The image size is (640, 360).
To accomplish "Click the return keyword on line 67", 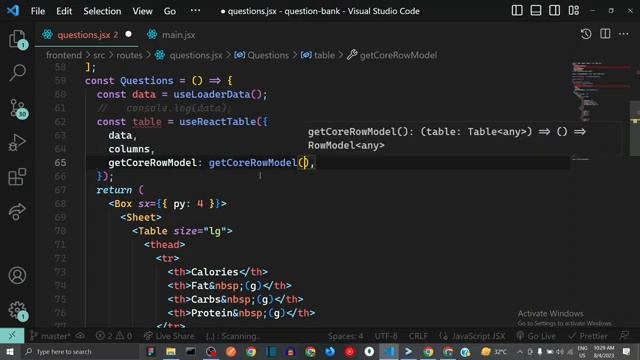I will pos(114,190).
